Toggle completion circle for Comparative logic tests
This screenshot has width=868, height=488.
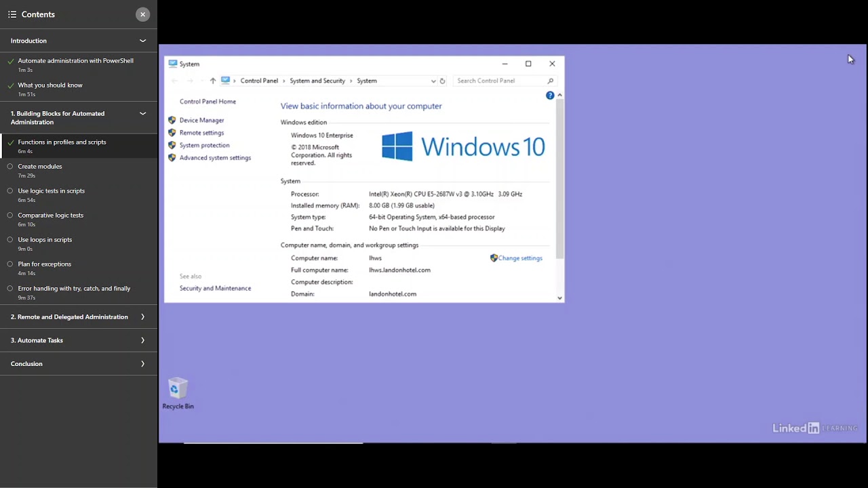tap(10, 215)
